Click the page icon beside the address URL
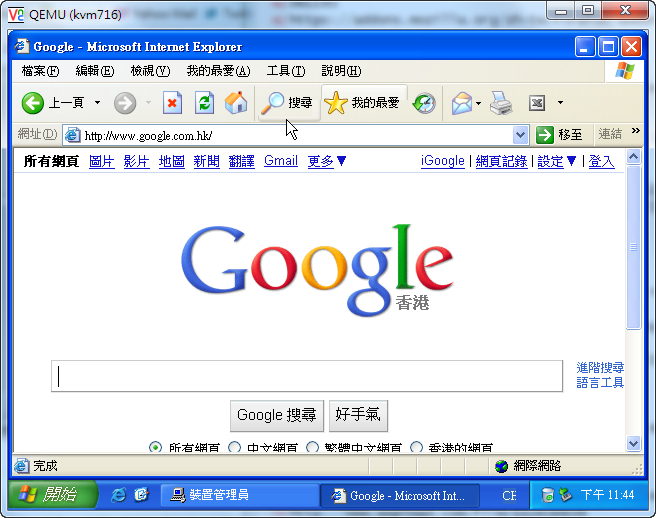The width and height of the screenshot is (656, 518). 72,135
